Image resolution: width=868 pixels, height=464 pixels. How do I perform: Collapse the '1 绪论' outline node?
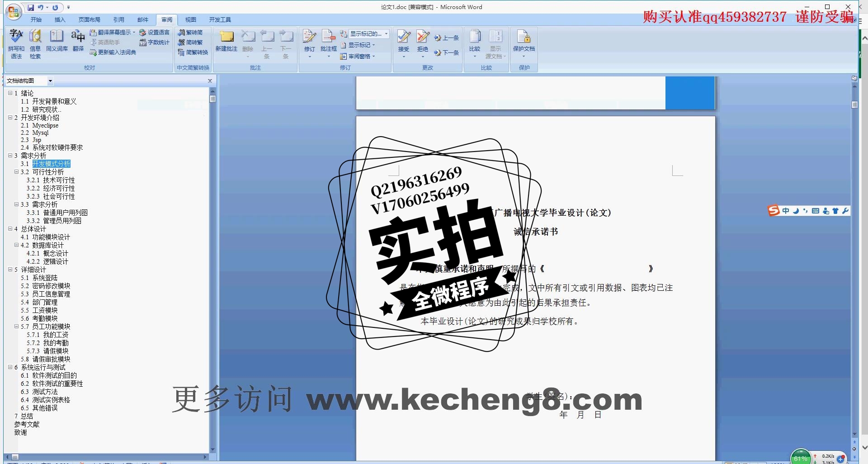(10, 93)
